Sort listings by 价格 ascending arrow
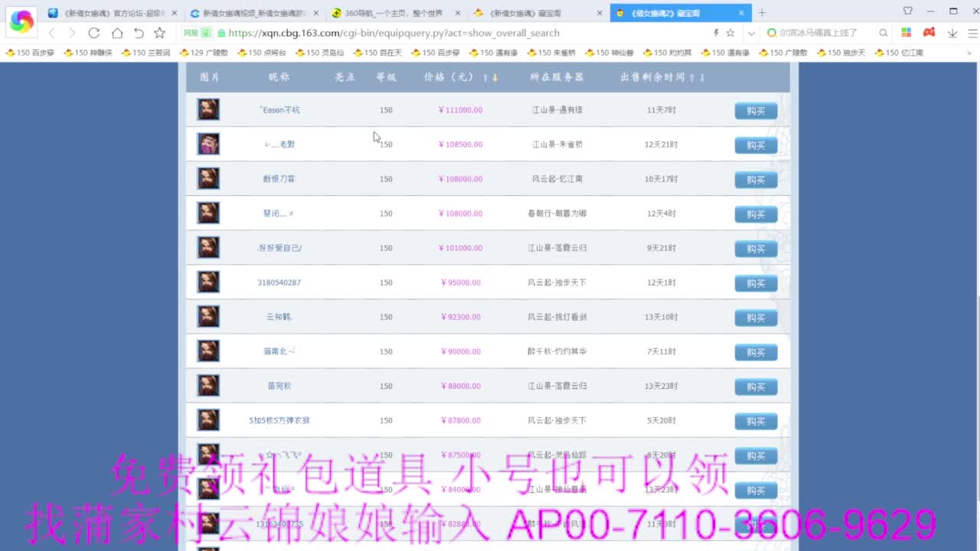The width and height of the screenshot is (980, 551). [x=485, y=77]
